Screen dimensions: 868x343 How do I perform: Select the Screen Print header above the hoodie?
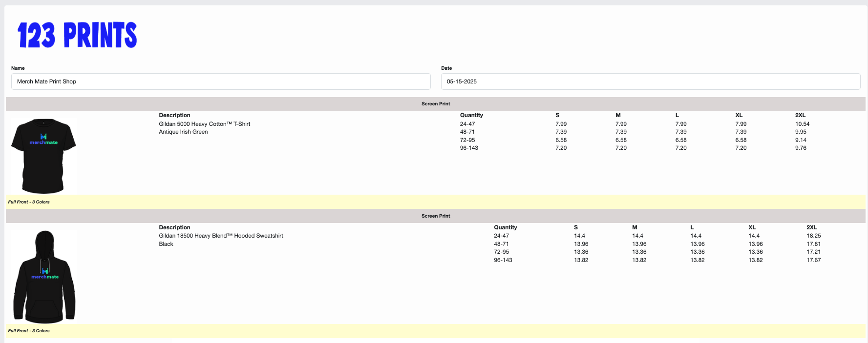pyautogui.click(x=436, y=216)
